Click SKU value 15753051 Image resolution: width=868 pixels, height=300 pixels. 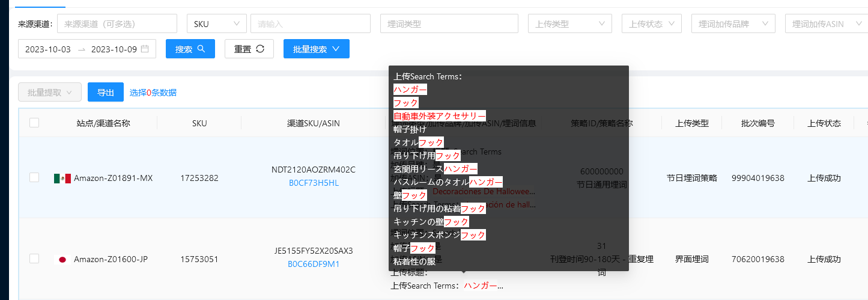click(x=199, y=259)
